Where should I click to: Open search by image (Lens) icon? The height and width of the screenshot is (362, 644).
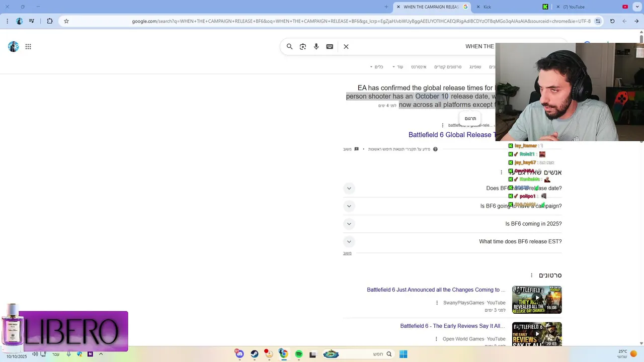coord(303,47)
